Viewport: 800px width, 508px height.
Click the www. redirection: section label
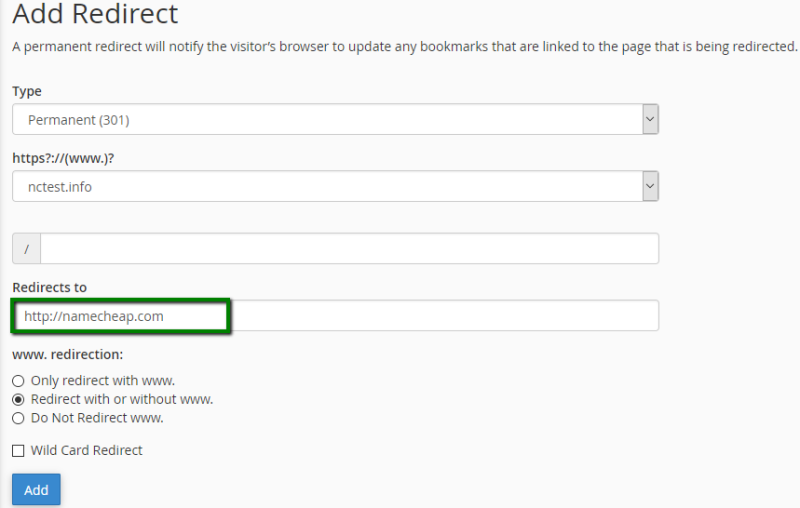click(65, 354)
